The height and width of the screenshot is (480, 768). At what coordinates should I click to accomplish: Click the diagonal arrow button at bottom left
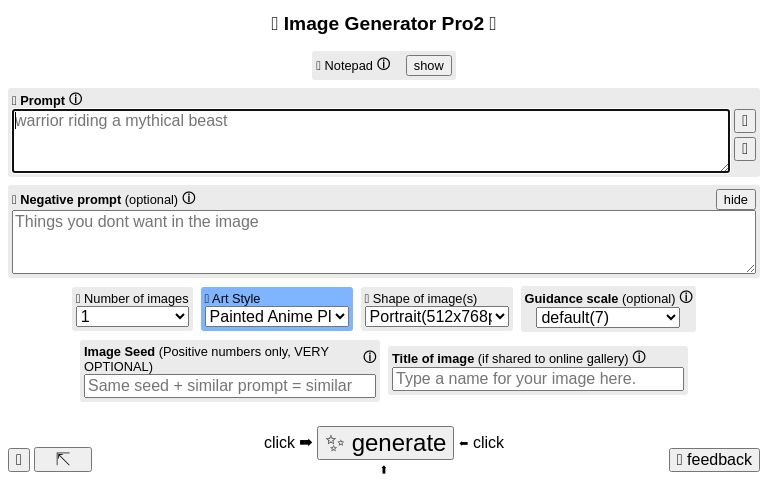(63, 459)
